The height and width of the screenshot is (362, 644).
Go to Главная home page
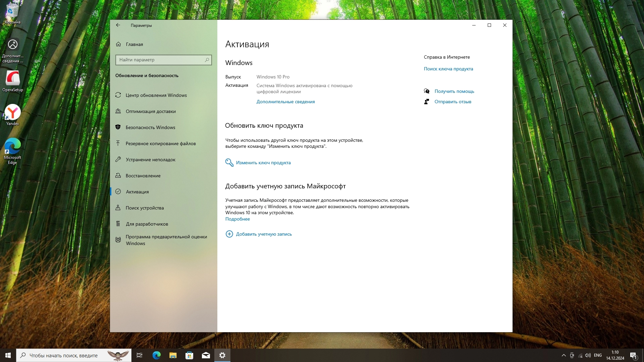point(134,44)
